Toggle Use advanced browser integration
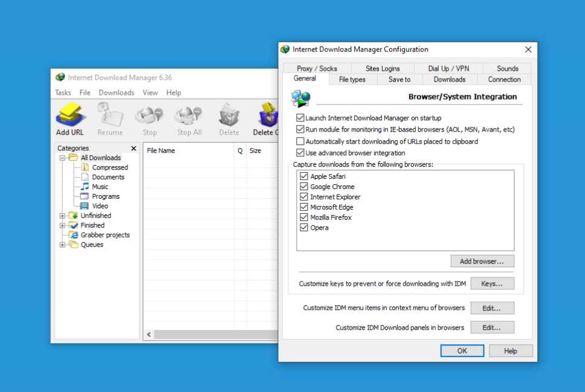585x392 pixels. point(300,153)
